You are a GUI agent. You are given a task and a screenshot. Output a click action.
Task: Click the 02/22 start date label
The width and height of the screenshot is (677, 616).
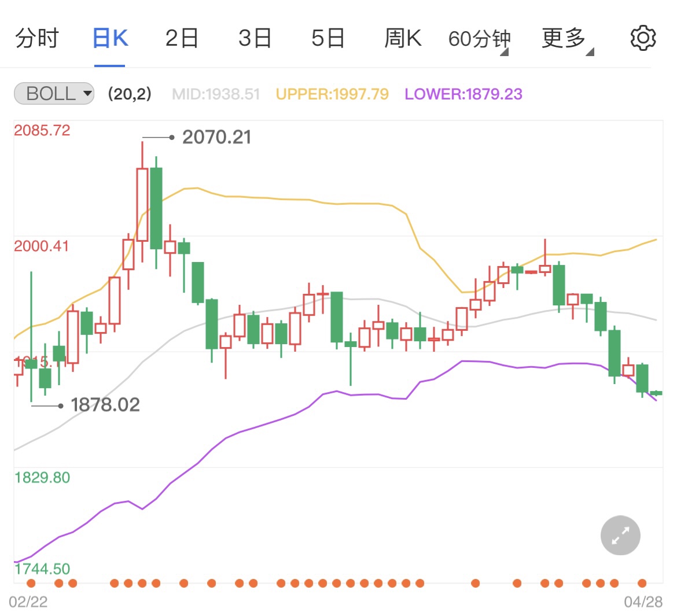click(x=28, y=602)
